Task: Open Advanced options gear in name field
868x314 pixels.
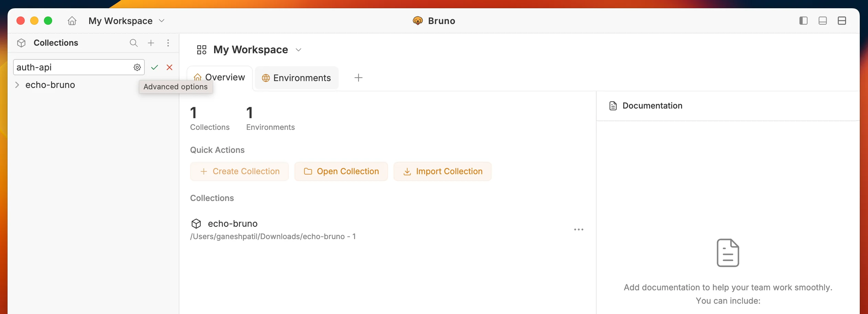Action: coord(137,67)
